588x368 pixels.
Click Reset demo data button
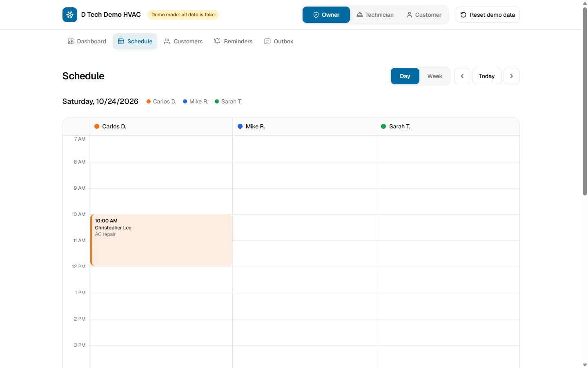click(x=488, y=15)
